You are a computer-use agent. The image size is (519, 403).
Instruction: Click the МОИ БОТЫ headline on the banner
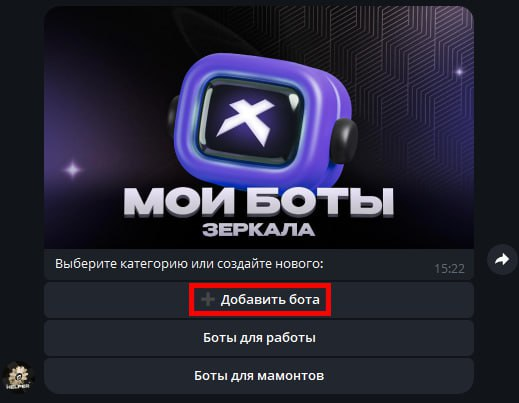coord(259,202)
